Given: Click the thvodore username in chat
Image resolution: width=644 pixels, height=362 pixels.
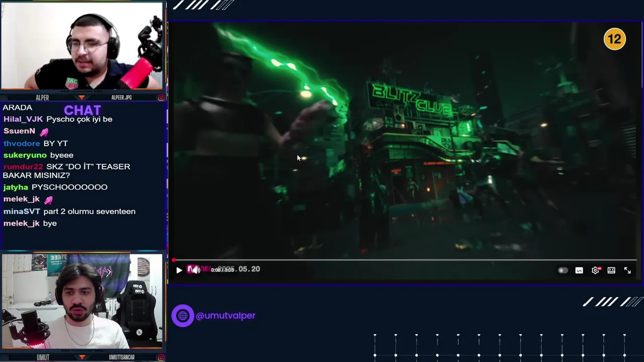Looking at the screenshot, I should [22, 143].
